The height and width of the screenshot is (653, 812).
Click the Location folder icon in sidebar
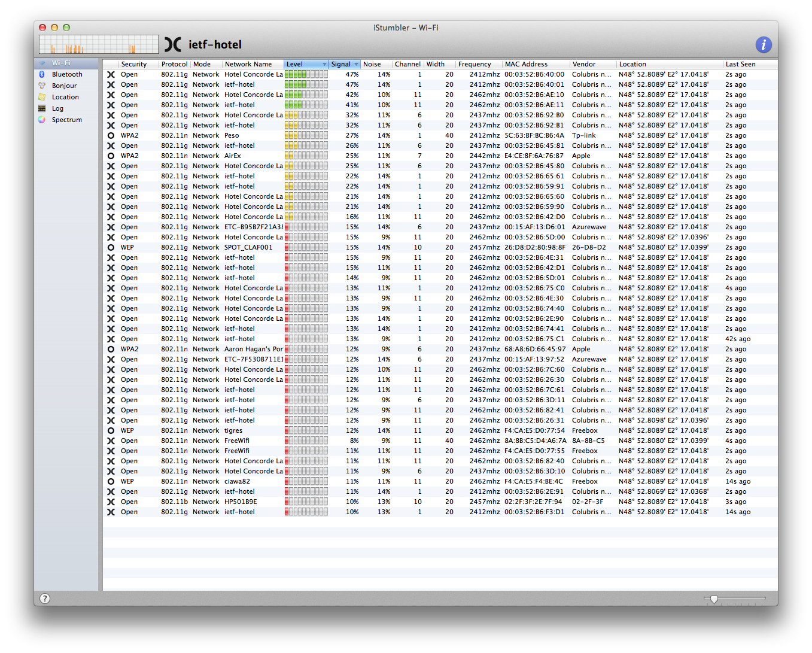point(42,97)
